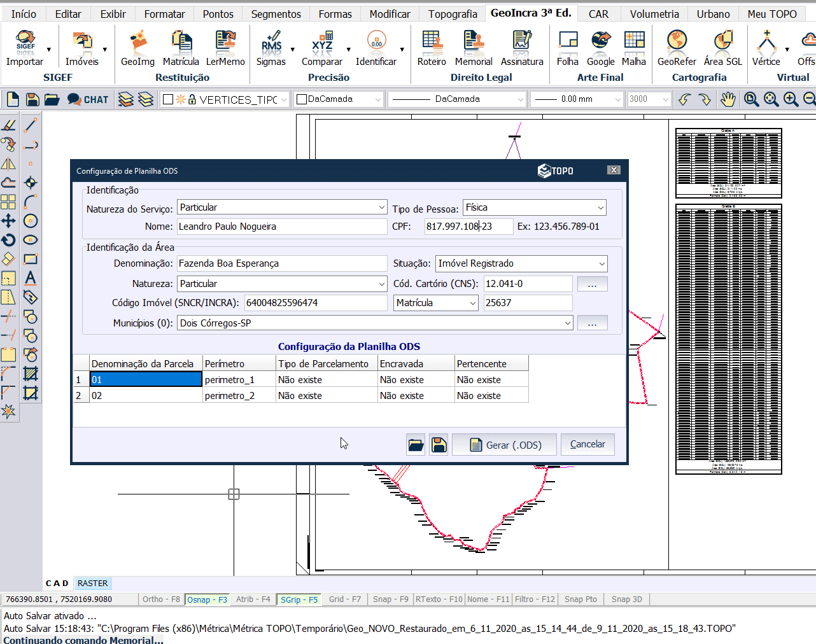This screenshot has width=816, height=644.
Task: Toggle Osnap - F3 mode
Action: click(x=207, y=599)
